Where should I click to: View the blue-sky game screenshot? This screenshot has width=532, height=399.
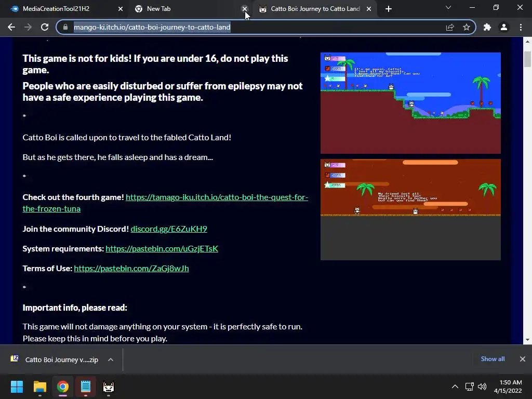pos(410,103)
